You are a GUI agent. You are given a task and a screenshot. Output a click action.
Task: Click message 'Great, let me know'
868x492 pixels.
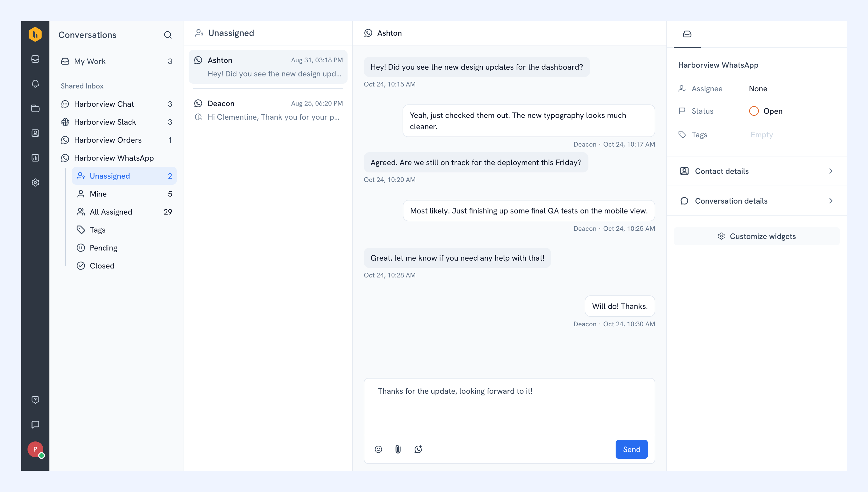tap(457, 258)
